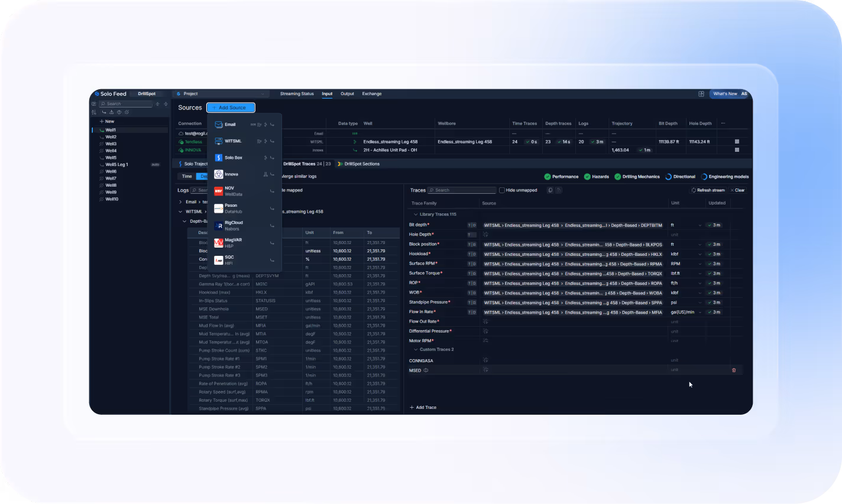Enable the Hide unmapped checkbox
The image size is (842, 504).
502,190
